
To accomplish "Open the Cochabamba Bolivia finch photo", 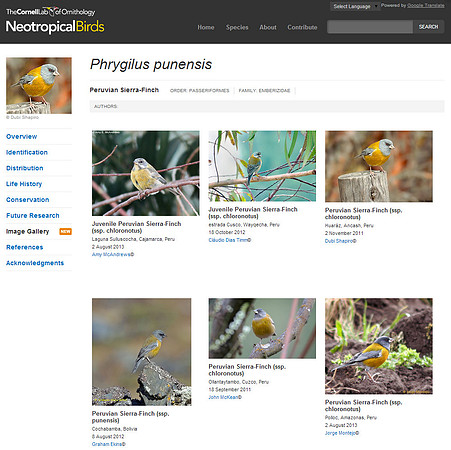I will (142, 352).
